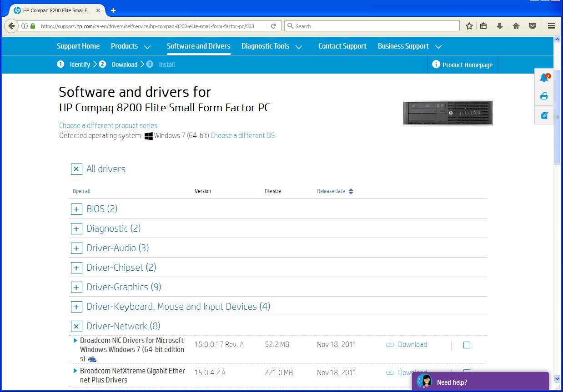
Task: Click the notifications bell icon
Action: [544, 78]
